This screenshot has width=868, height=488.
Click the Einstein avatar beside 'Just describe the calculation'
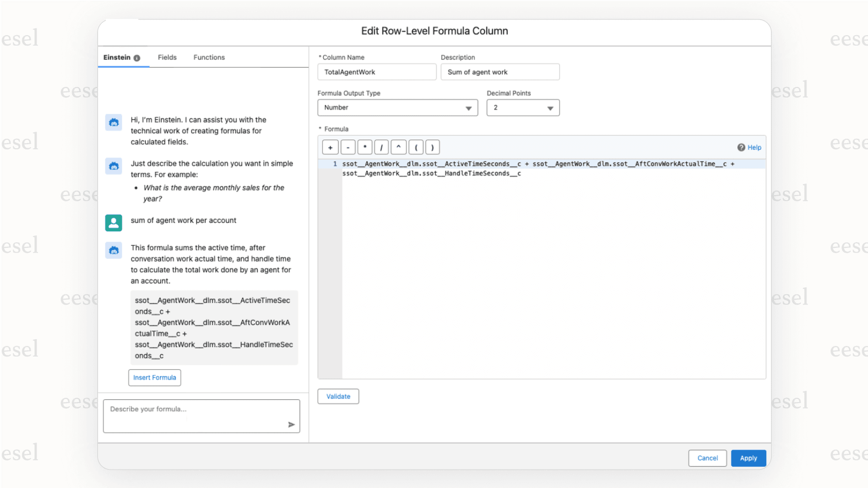tap(114, 166)
